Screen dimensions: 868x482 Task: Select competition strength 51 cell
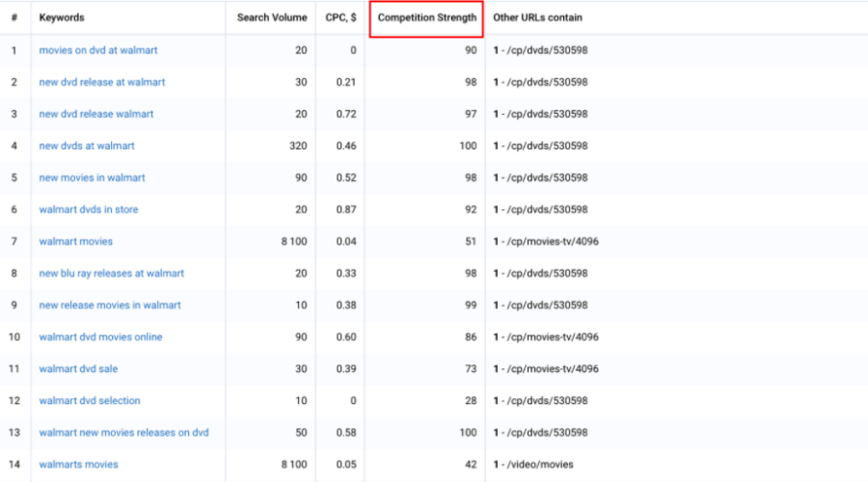pyautogui.click(x=471, y=241)
